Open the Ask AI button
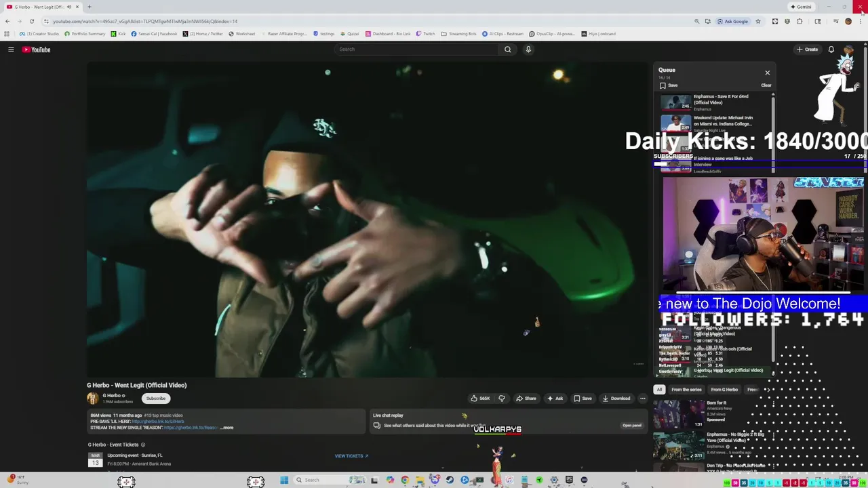This screenshot has width=868, height=488. [x=555, y=399]
